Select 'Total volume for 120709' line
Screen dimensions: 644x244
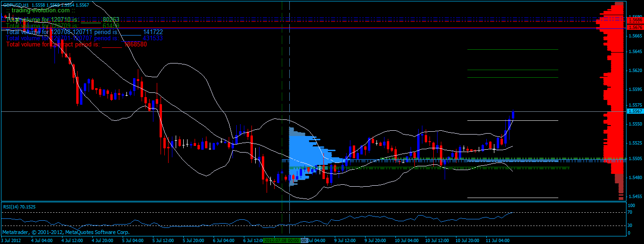point(63,26)
